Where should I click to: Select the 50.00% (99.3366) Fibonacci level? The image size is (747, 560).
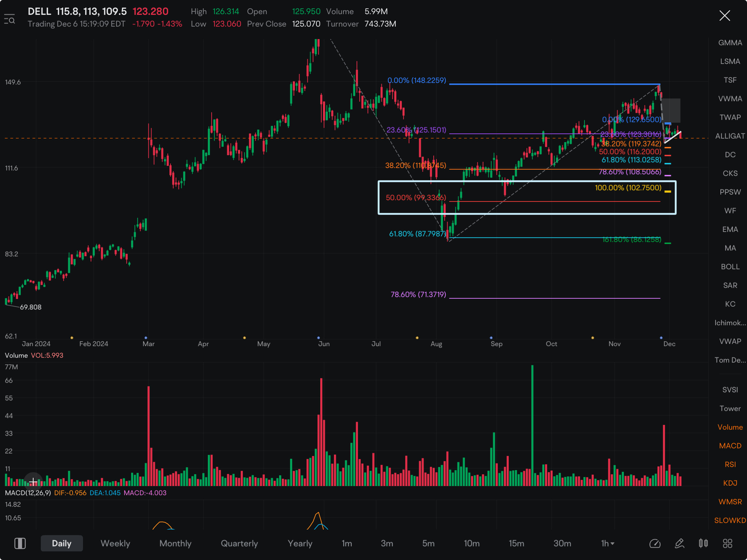tap(416, 197)
